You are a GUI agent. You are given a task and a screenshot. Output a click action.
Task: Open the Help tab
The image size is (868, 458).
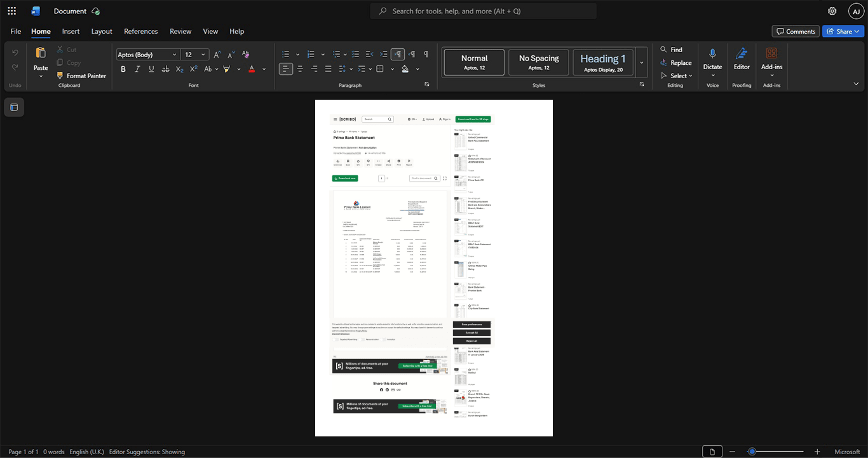[237, 31]
